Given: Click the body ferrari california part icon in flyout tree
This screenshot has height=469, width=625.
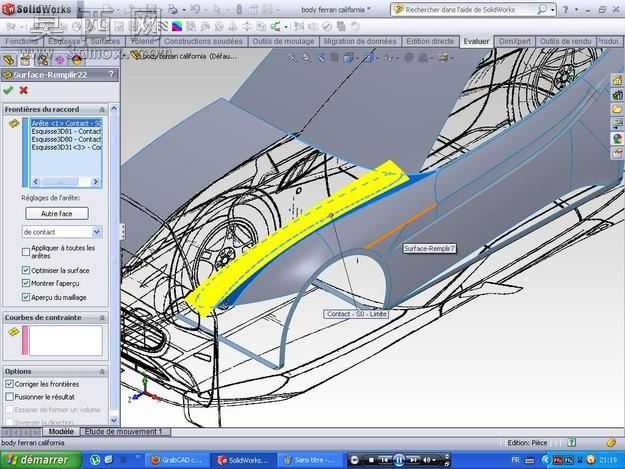Looking at the screenshot, I should pyautogui.click(x=136, y=56).
